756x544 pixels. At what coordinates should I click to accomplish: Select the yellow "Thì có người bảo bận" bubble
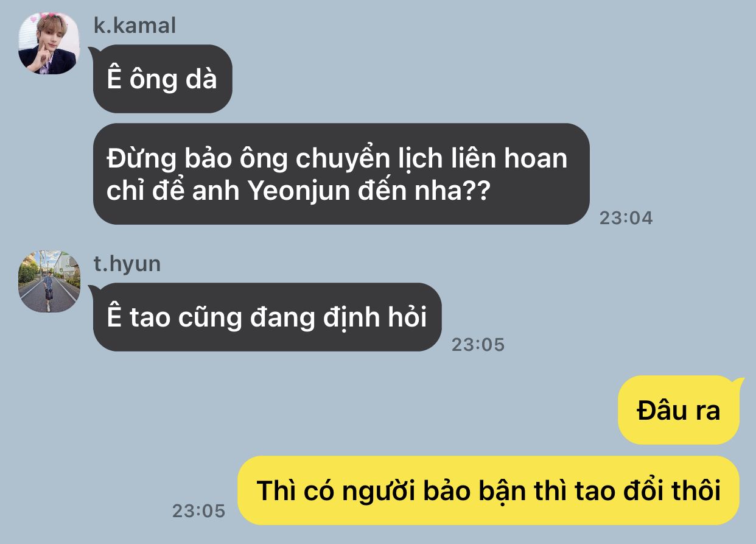489,490
